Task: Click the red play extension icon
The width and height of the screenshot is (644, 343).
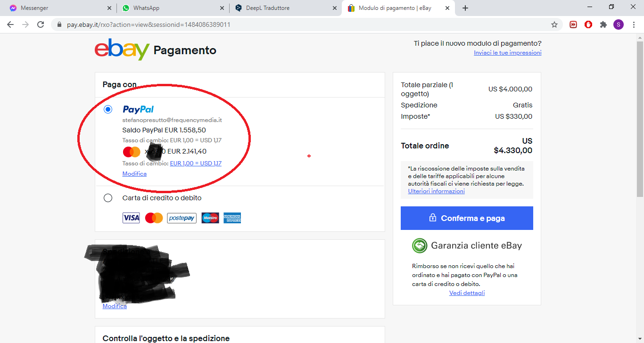Action: pos(573,24)
